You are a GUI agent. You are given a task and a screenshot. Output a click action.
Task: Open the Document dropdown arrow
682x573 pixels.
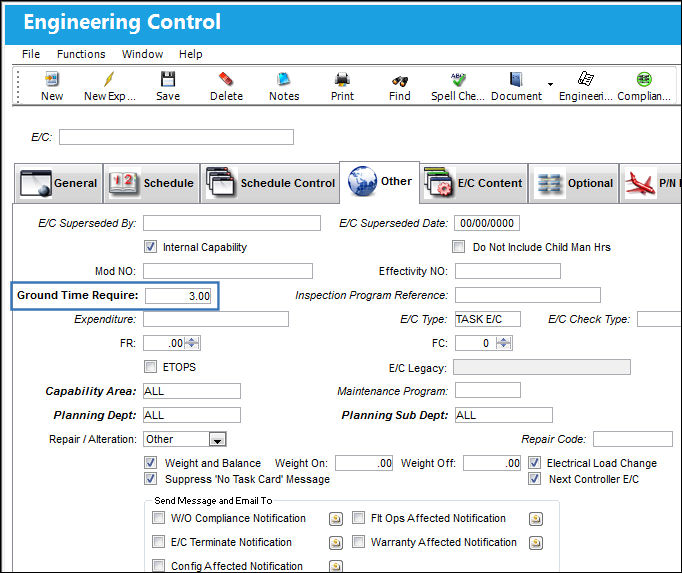[x=550, y=84]
